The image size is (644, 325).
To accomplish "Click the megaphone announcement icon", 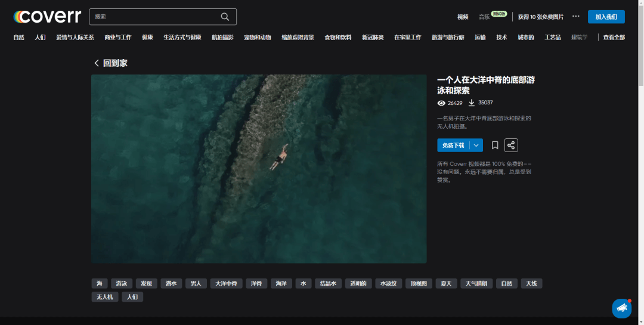I will [621, 308].
